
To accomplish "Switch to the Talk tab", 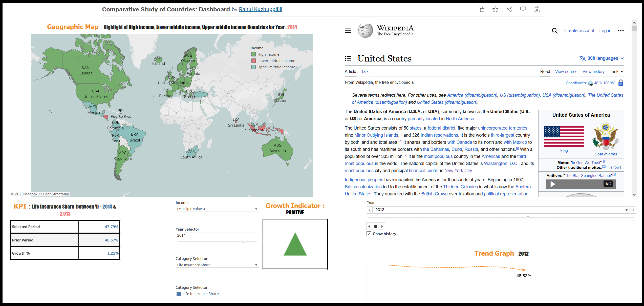I will [365, 71].
